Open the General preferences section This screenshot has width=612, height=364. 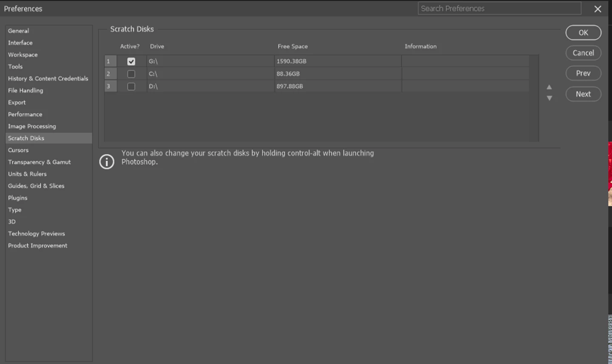[18, 31]
